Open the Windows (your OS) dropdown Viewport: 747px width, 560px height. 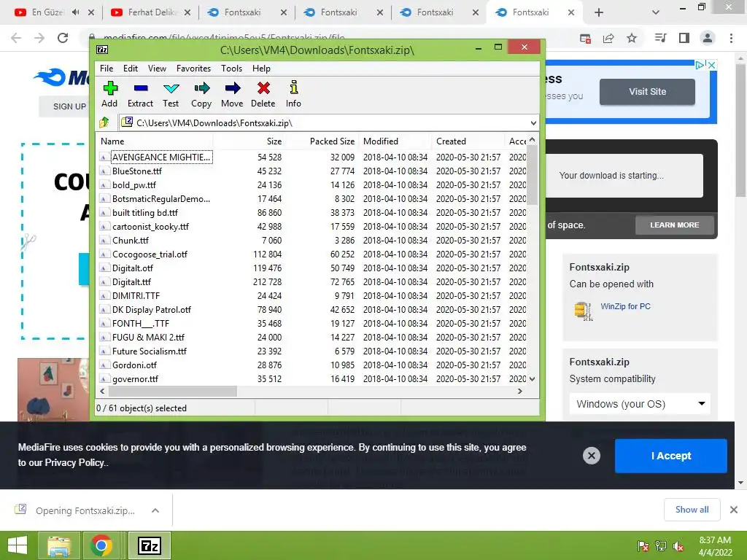pyautogui.click(x=640, y=404)
